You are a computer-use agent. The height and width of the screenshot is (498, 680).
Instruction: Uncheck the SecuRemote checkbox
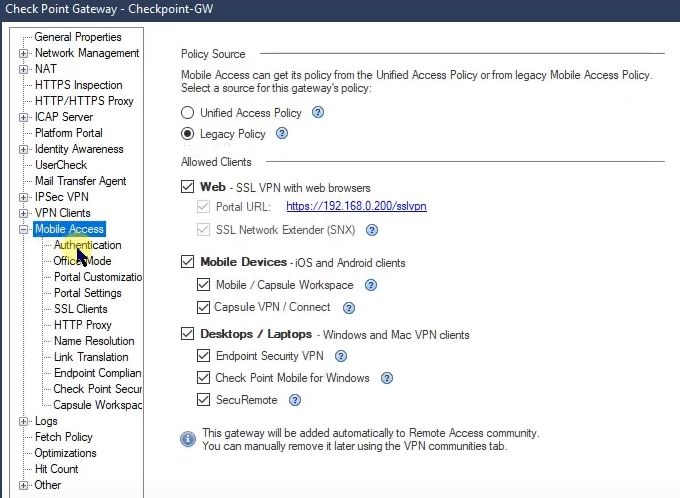[203, 399]
